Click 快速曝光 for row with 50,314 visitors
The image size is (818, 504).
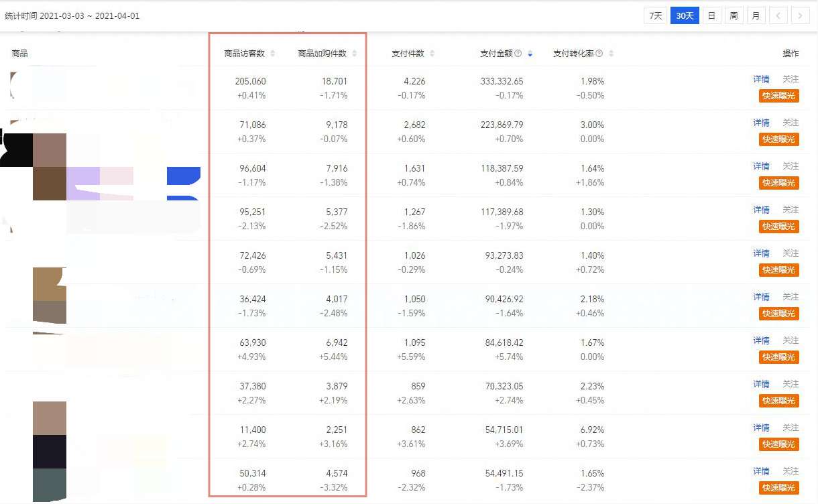(779, 488)
